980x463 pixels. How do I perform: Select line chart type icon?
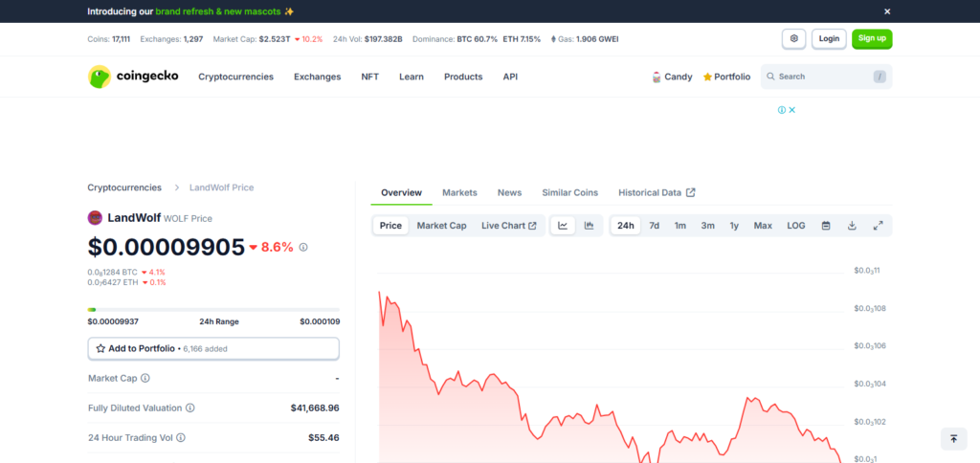tap(563, 226)
